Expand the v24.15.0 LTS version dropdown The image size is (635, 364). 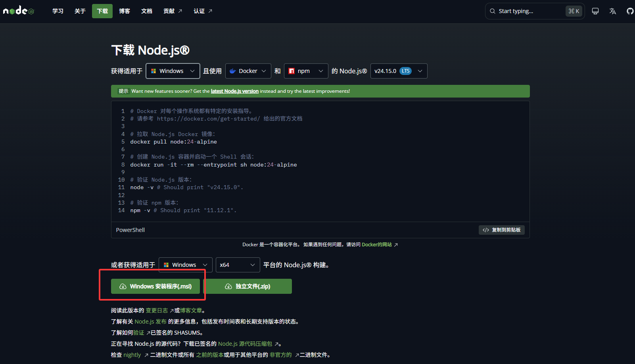pyautogui.click(x=399, y=71)
